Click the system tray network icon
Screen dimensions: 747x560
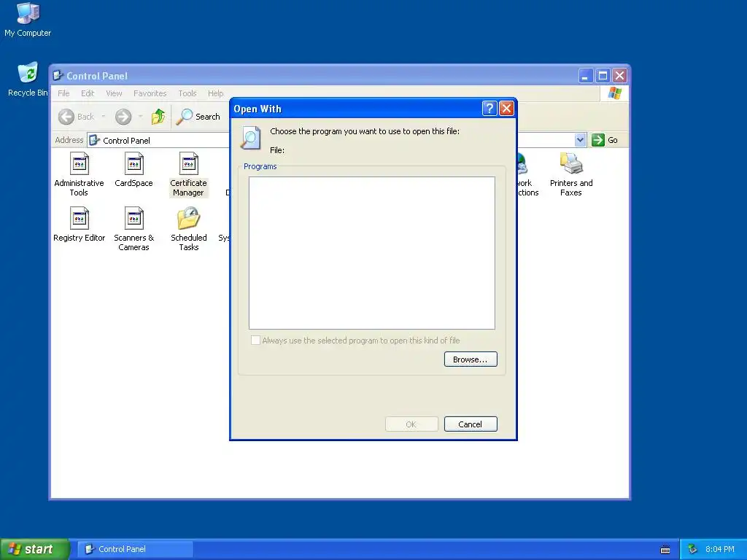pos(693,549)
